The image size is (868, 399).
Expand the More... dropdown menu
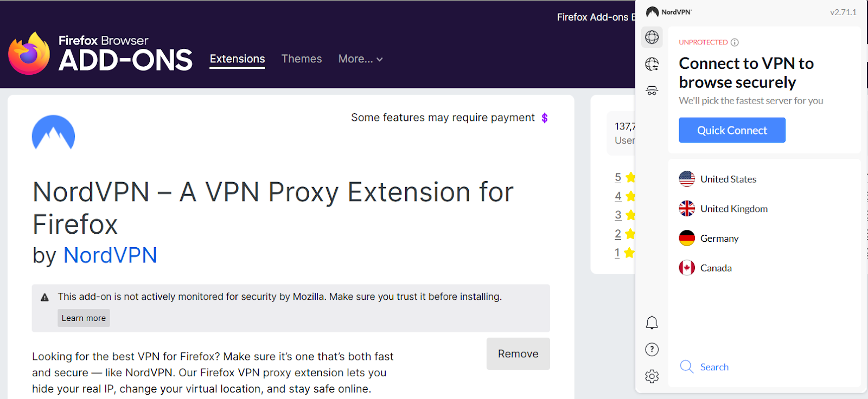pos(361,59)
